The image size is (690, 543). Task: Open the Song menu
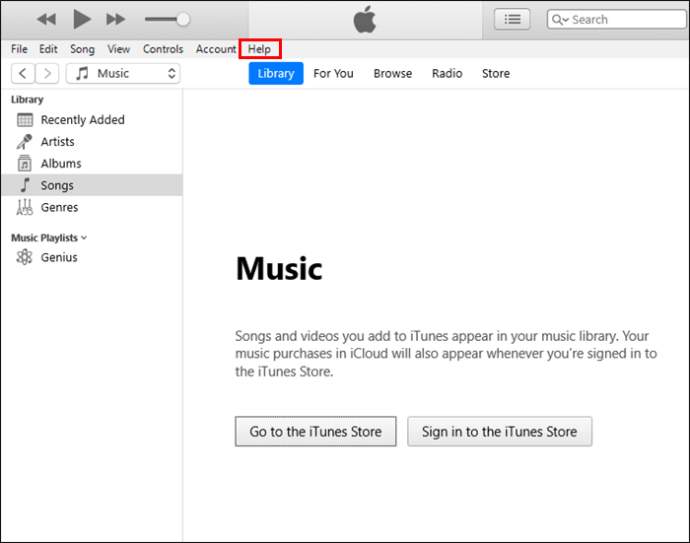click(x=82, y=49)
